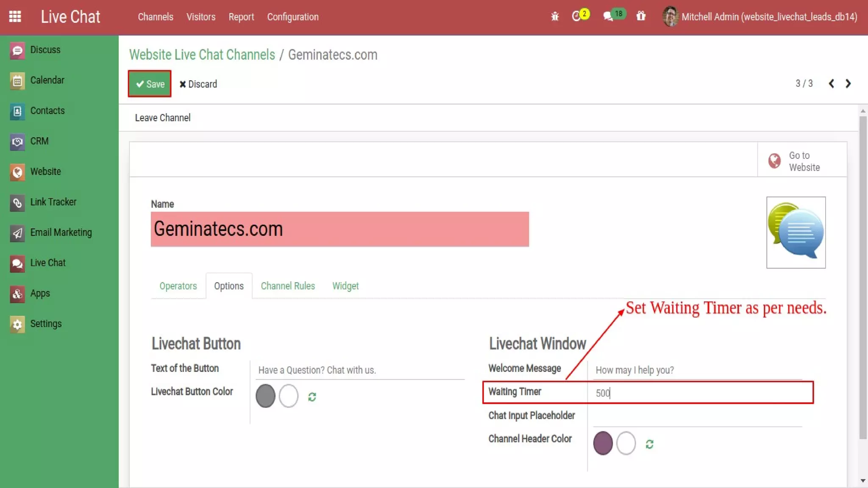Open the apps grid menu icon
Image resolution: width=868 pixels, height=488 pixels.
15,17
